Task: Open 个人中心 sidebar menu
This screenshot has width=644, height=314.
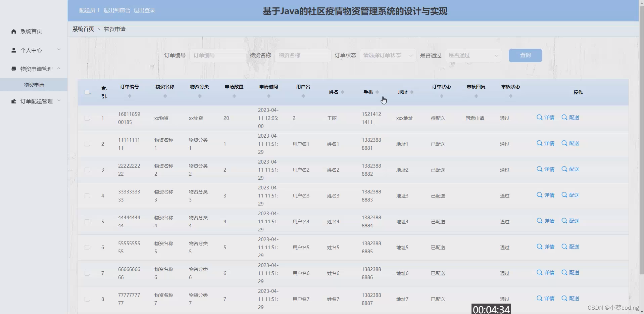Action: pos(34,50)
